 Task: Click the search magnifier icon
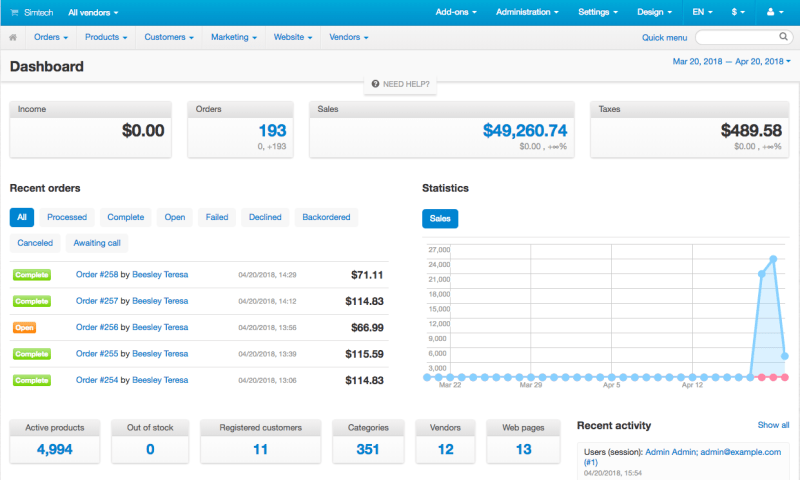783,37
